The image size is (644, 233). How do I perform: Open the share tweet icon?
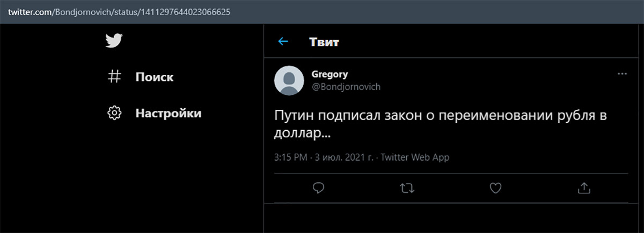coord(584,187)
